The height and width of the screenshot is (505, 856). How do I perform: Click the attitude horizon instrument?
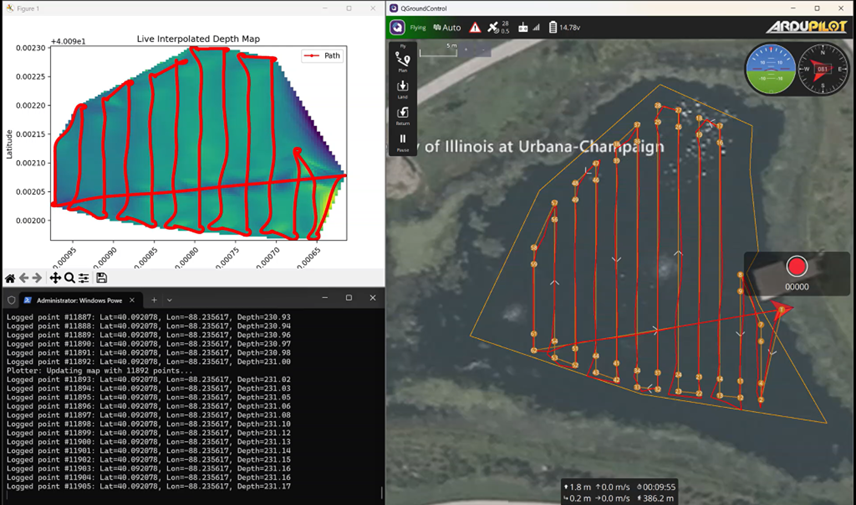(770, 69)
